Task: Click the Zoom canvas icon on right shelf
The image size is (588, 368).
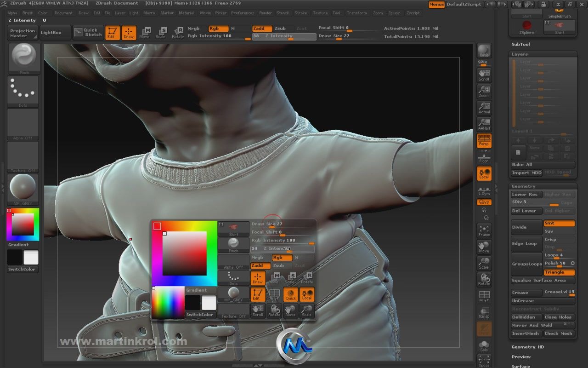Action: tap(484, 91)
